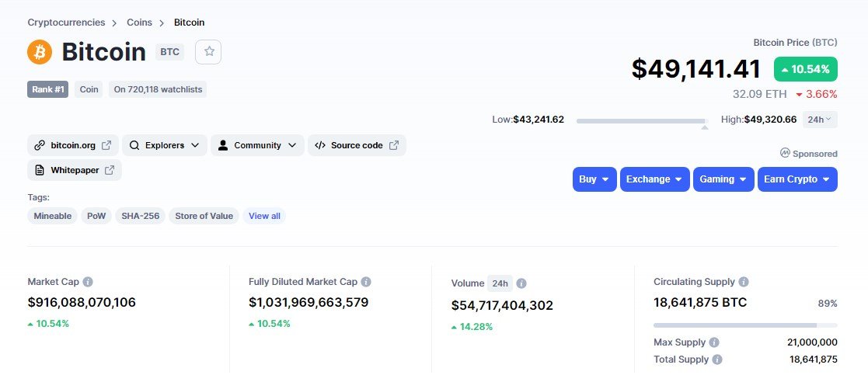
Task: Click the low-high price range slider
Action: click(x=642, y=120)
